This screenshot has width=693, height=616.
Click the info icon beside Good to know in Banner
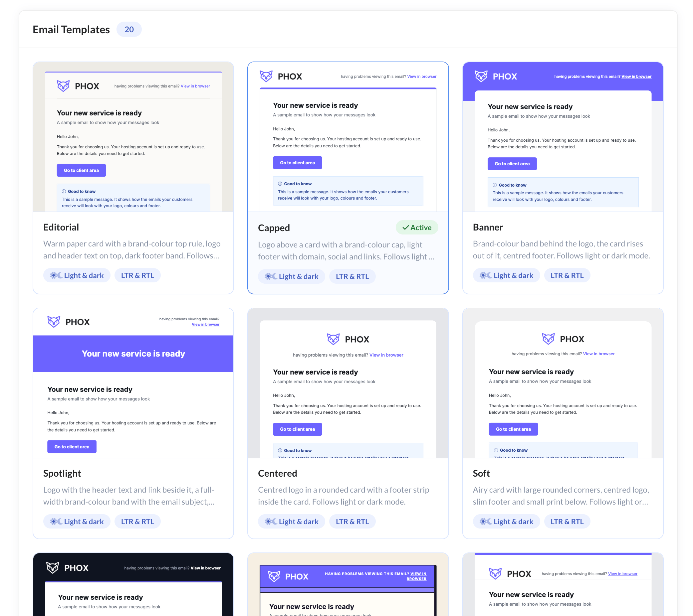tap(495, 185)
